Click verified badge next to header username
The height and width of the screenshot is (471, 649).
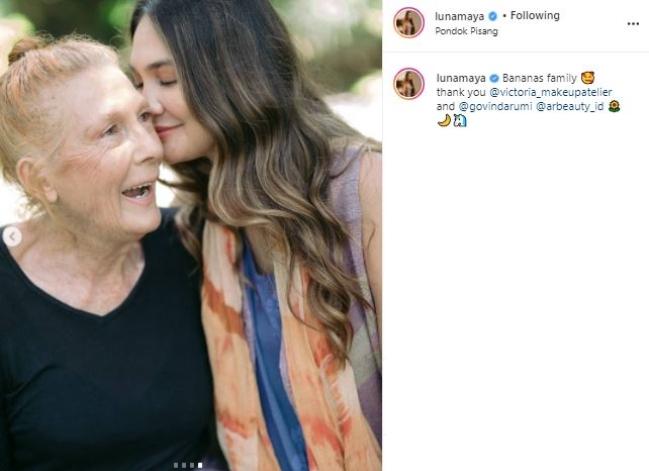492,16
